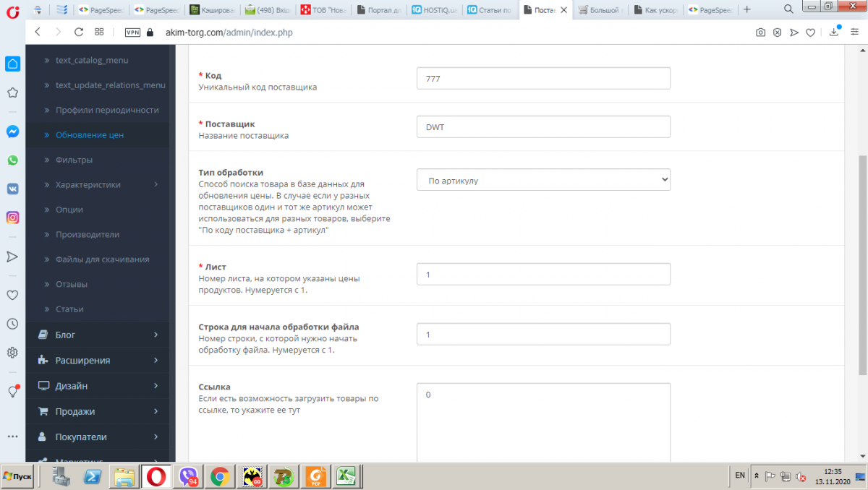
Task: Open Instagram in the sidebar
Action: point(12,218)
